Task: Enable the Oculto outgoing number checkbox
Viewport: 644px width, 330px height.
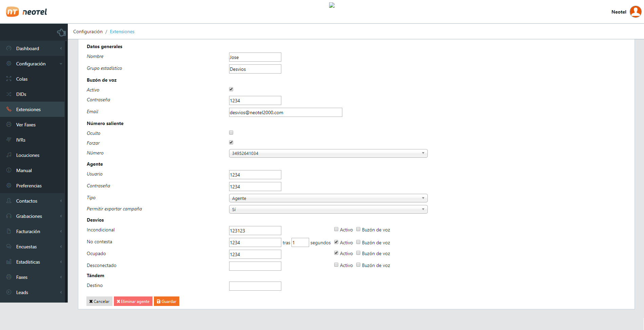Action: click(x=231, y=133)
